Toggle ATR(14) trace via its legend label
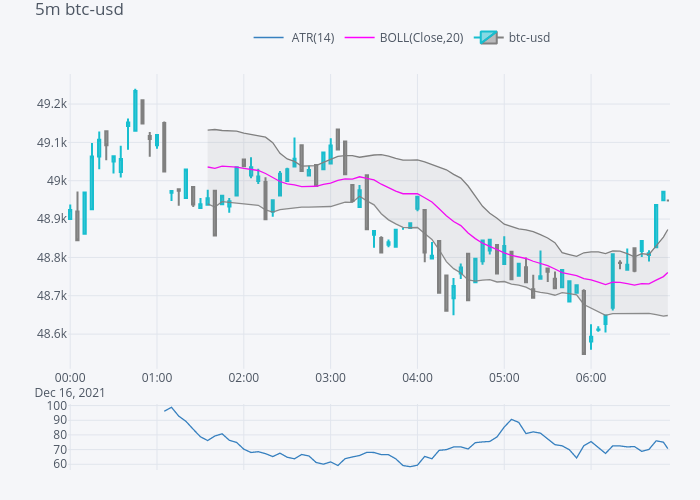Image resolution: width=700 pixels, height=500 pixels. point(312,38)
